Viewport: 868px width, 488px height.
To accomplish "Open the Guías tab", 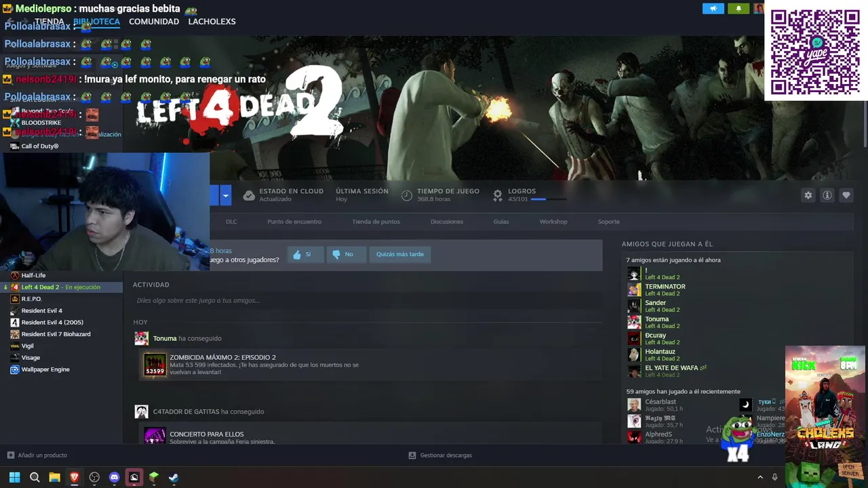I will [501, 222].
